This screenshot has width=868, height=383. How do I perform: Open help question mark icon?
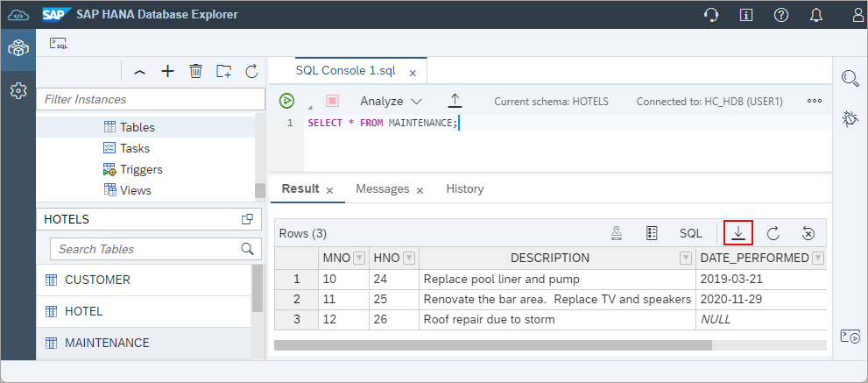pyautogui.click(x=781, y=14)
